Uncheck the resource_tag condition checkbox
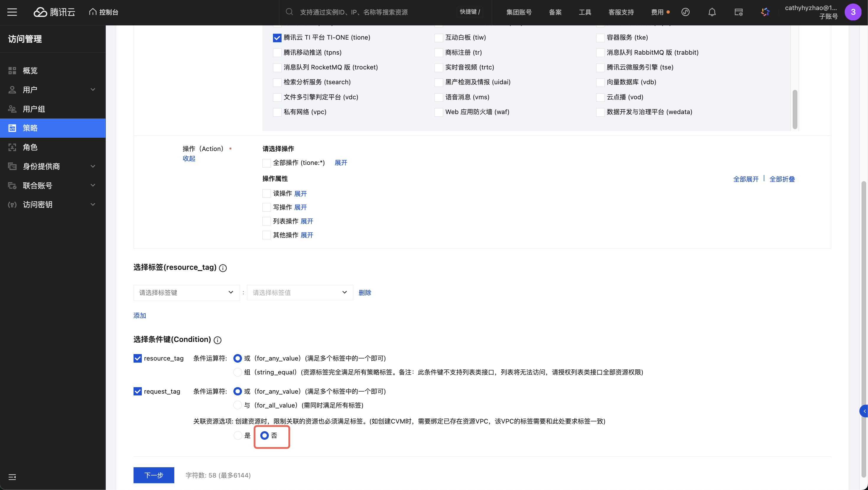868x490 pixels. point(137,358)
